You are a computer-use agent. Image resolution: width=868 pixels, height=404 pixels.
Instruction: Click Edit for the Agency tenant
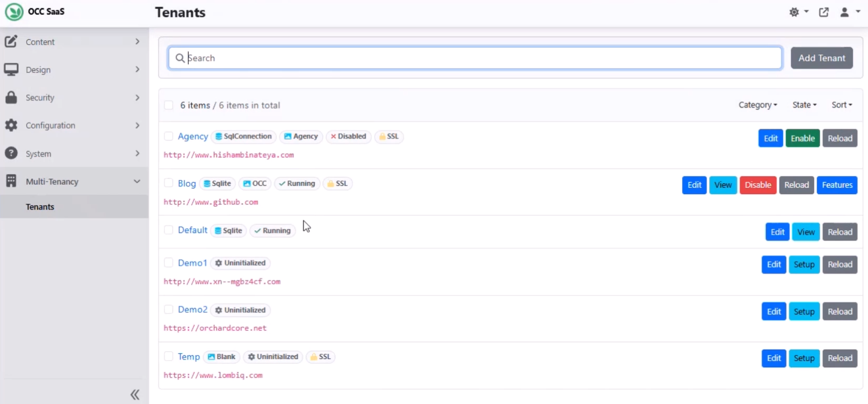click(x=771, y=138)
